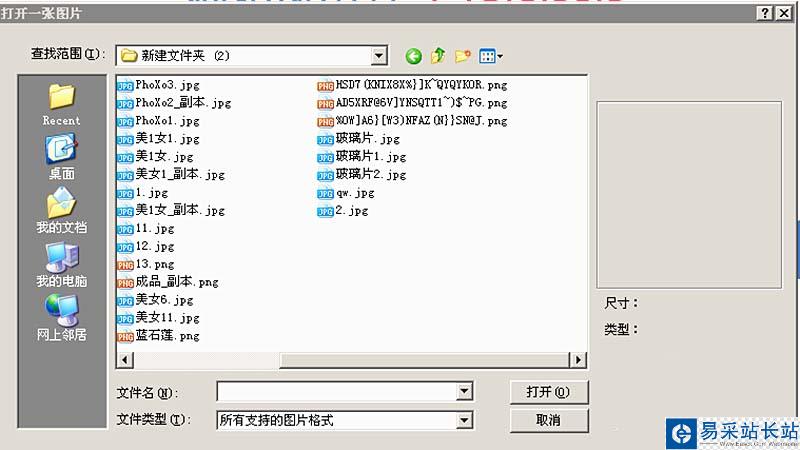Click the JPG icon beside qw.jpg

pyautogui.click(x=325, y=193)
